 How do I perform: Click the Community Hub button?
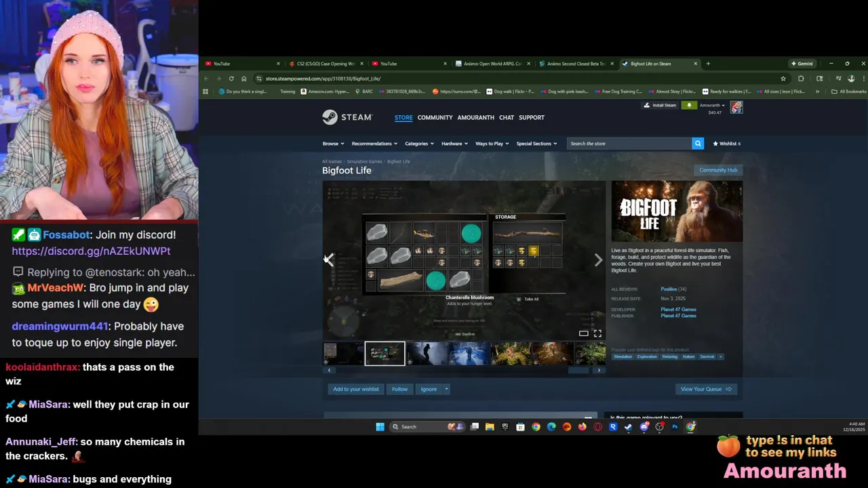pyautogui.click(x=718, y=170)
